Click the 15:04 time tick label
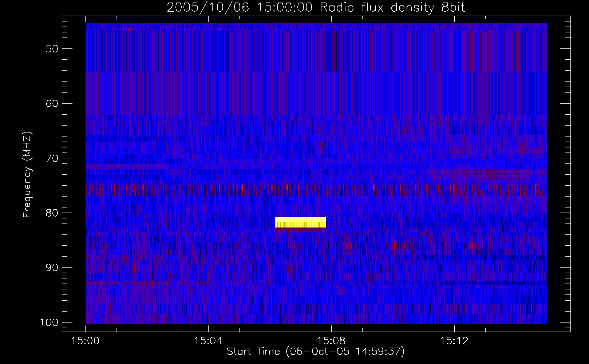 [x=208, y=341]
